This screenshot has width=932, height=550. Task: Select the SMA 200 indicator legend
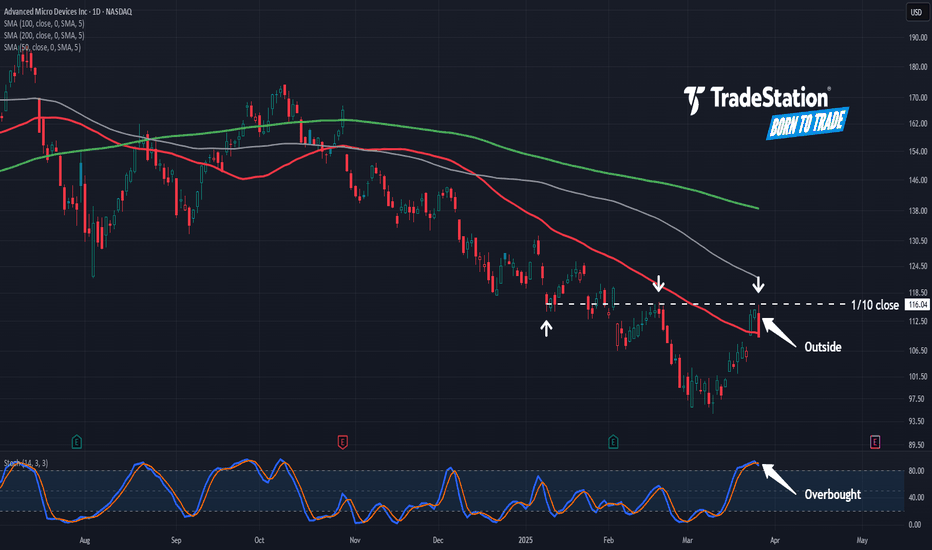pos(44,36)
